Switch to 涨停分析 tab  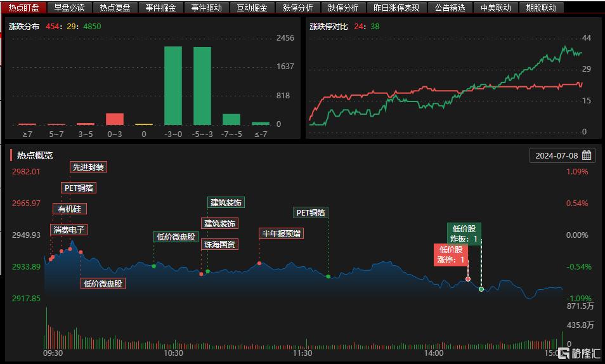(297, 8)
